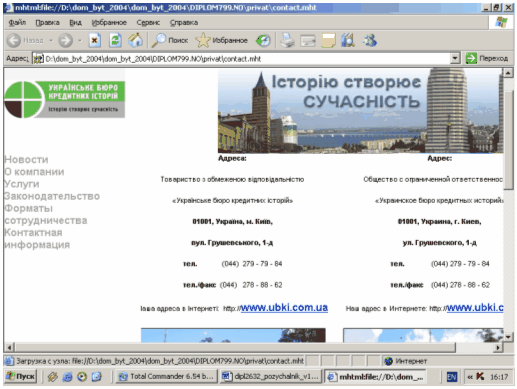The height and width of the screenshot is (389, 517).
Task: Open the Сервис menu
Action: tap(148, 22)
